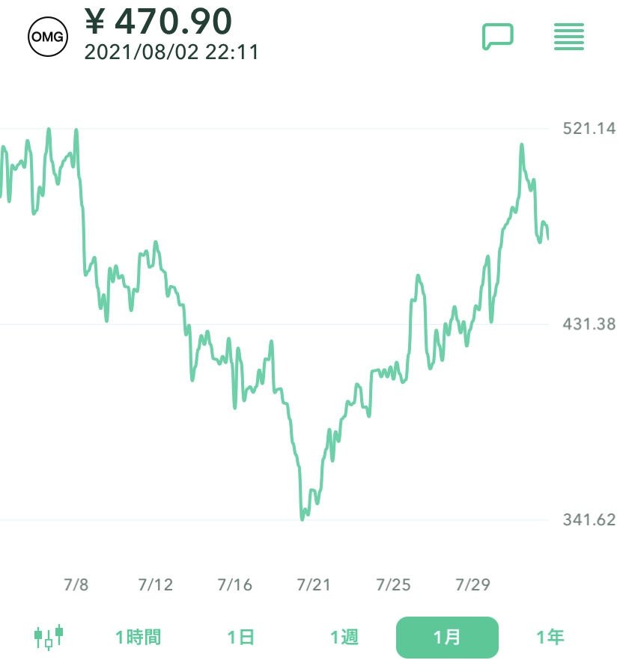Open the chat speech bubble icon
This screenshot has height=672, width=620.
497,36
